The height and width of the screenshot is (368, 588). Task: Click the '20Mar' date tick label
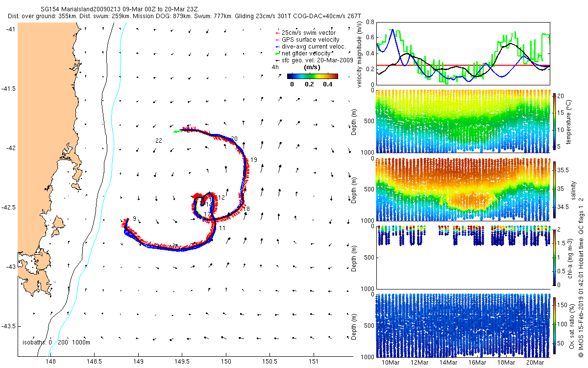point(535,362)
